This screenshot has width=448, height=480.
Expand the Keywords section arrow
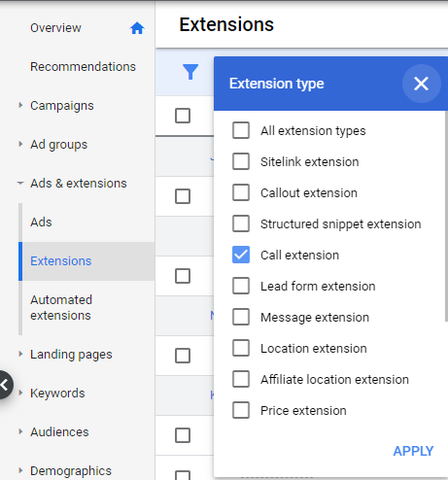(20, 393)
